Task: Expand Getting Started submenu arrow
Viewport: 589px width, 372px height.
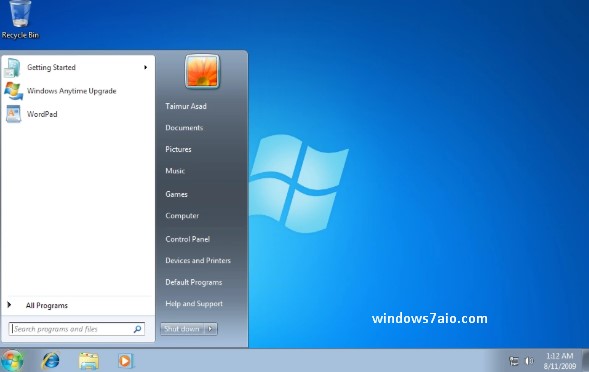Action: pos(145,67)
